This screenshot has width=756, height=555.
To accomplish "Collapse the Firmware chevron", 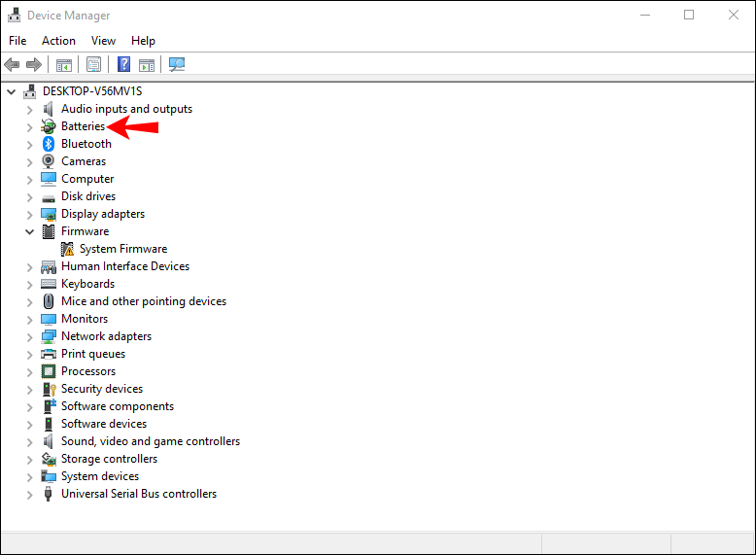I will [x=29, y=231].
